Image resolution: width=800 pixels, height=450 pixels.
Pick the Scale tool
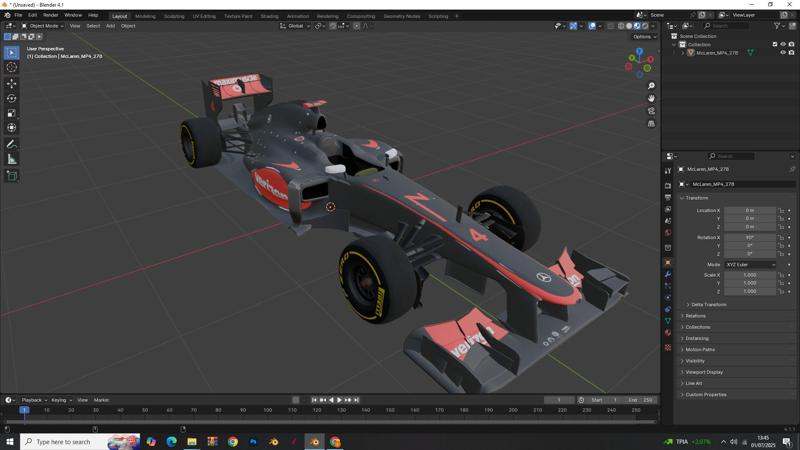point(12,113)
